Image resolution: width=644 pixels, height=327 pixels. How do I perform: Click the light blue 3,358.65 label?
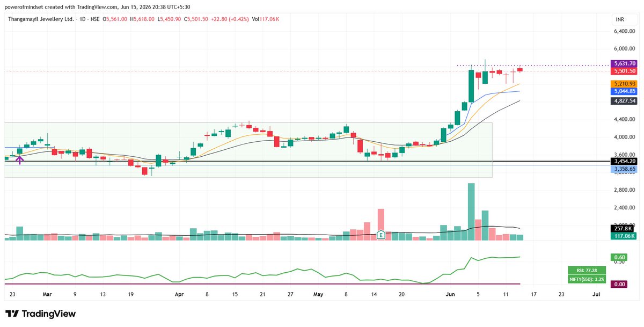(x=624, y=169)
